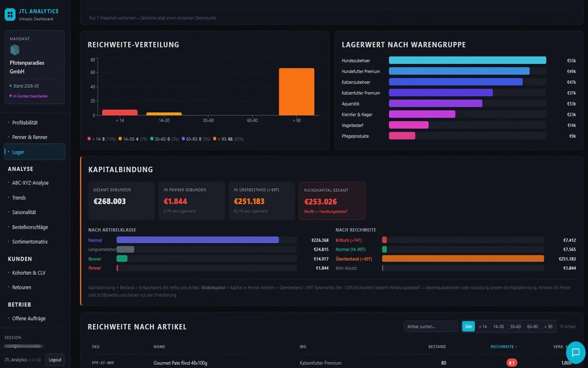Click the Hundezubehoer bar in Lagerwert chart

tap(467, 60)
